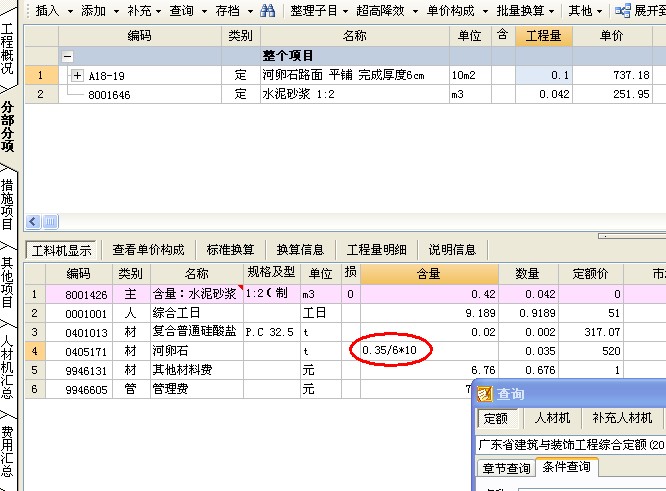Screen dimensions: 666x491
Task: Select the 水泥砂浆 1:2 name cell
Action: tap(355, 94)
